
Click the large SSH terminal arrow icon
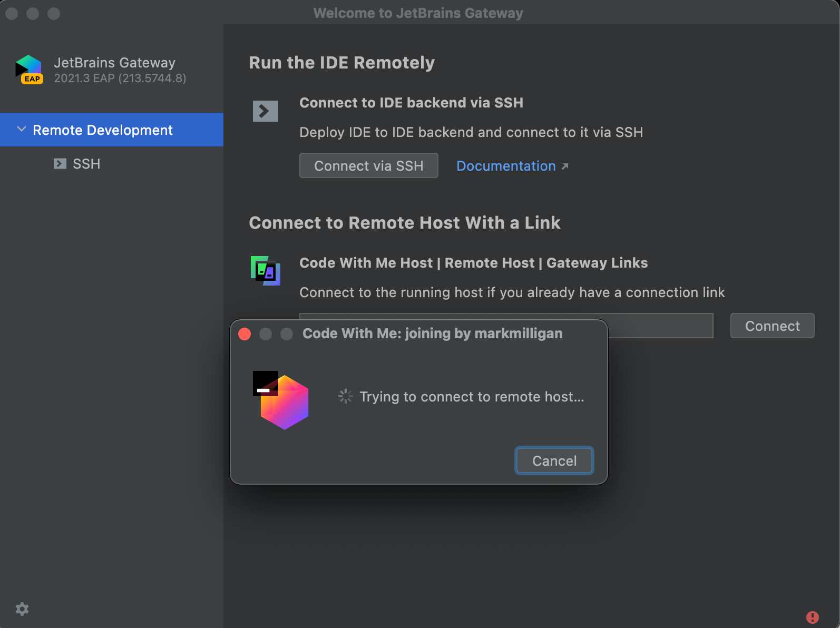[265, 111]
